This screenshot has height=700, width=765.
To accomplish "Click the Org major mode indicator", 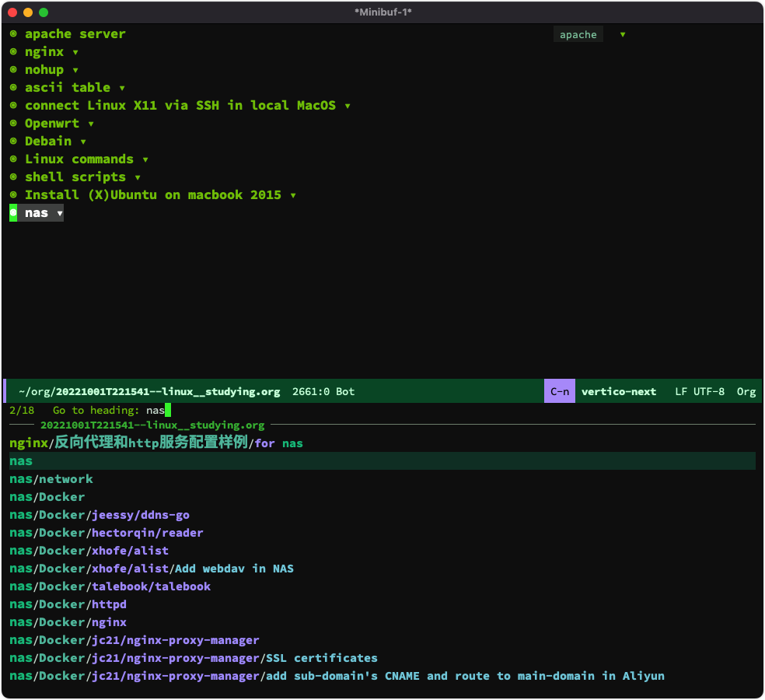I will pos(746,391).
